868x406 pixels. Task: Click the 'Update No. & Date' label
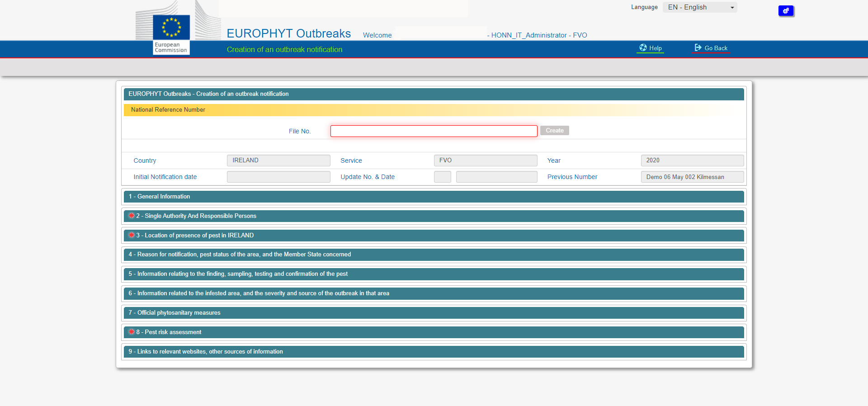tap(368, 177)
